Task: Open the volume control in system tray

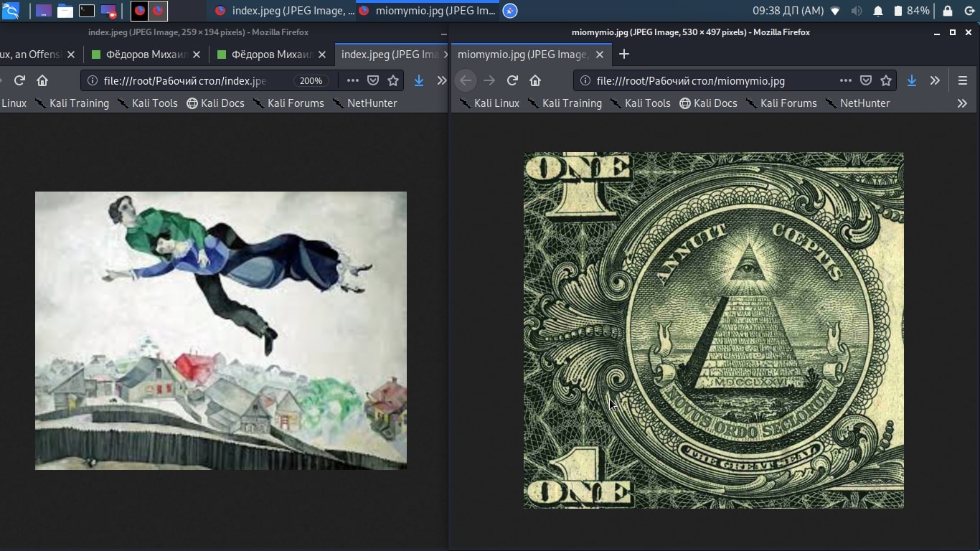Action: (x=857, y=11)
